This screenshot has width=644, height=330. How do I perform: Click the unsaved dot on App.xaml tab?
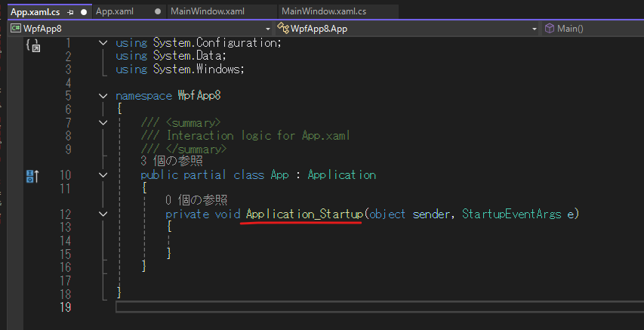[158, 11]
